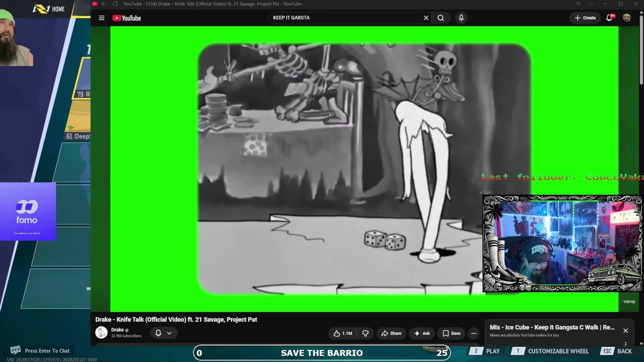644x362 pixels.
Task: Click the magnifier search button
Action: [x=441, y=18]
